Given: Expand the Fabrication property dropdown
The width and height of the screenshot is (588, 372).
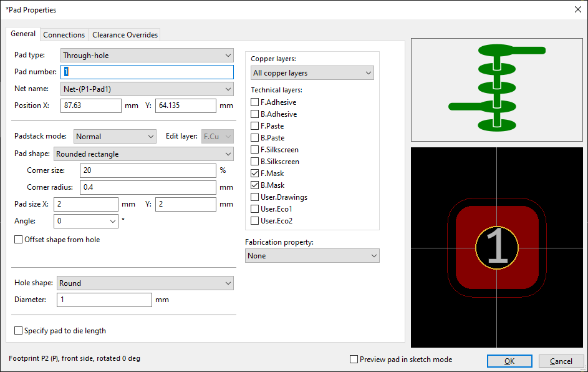Looking at the screenshot, I should tap(312, 256).
